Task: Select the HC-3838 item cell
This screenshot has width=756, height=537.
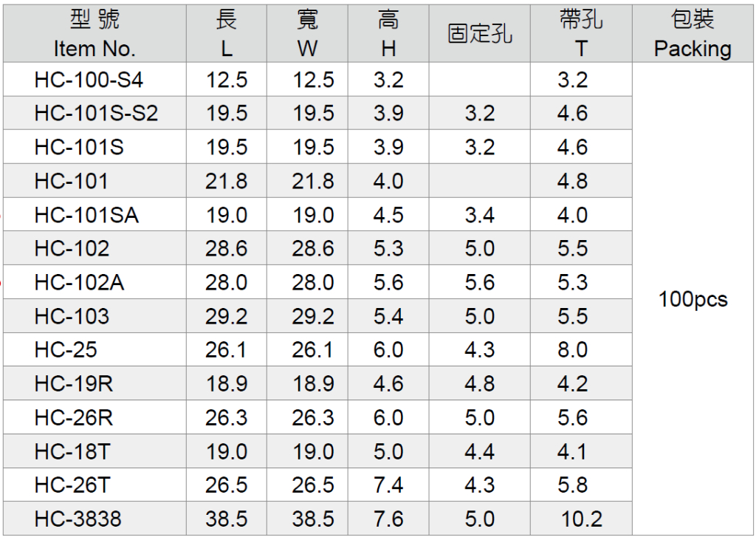Action: [x=78, y=519]
